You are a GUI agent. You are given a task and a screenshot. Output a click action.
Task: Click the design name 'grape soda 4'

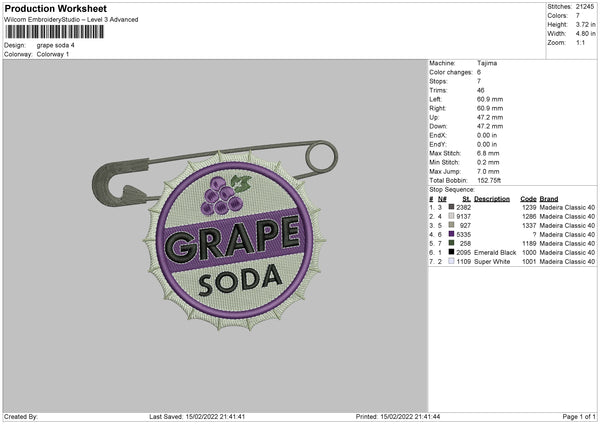55,45
